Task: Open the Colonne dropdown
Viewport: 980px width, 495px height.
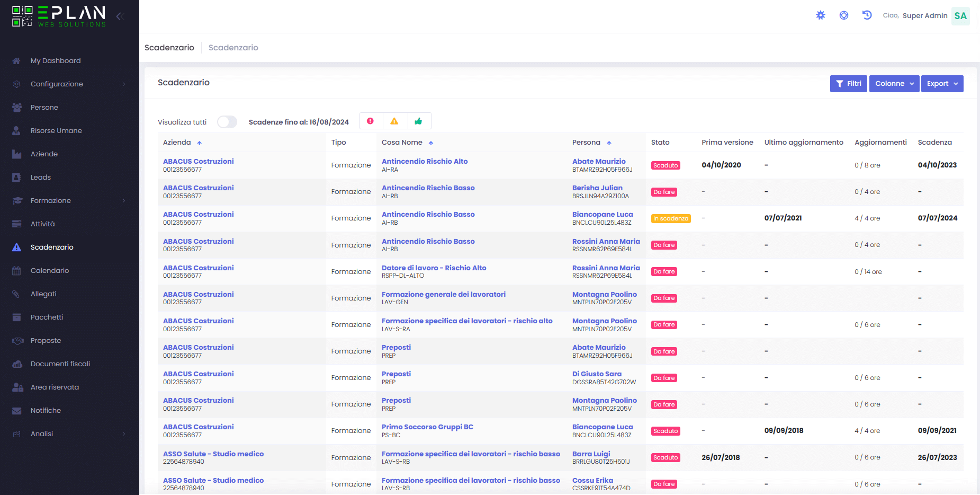Action: tap(894, 84)
